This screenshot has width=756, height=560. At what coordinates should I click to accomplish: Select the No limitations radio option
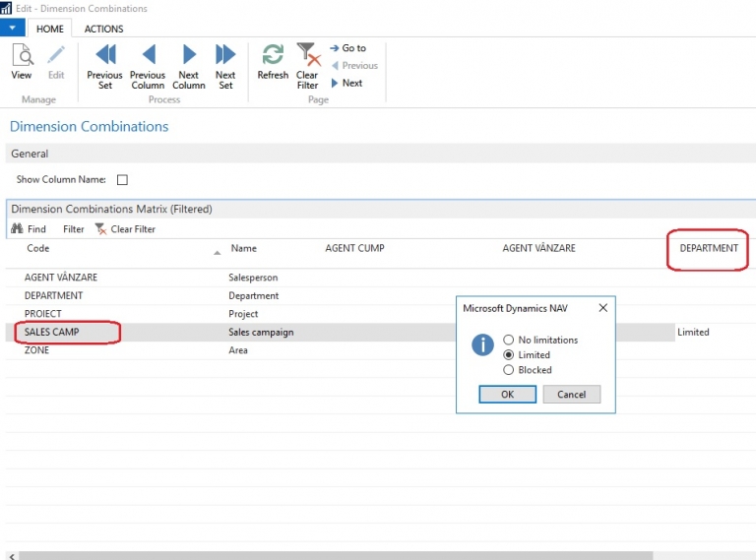pyautogui.click(x=509, y=340)
